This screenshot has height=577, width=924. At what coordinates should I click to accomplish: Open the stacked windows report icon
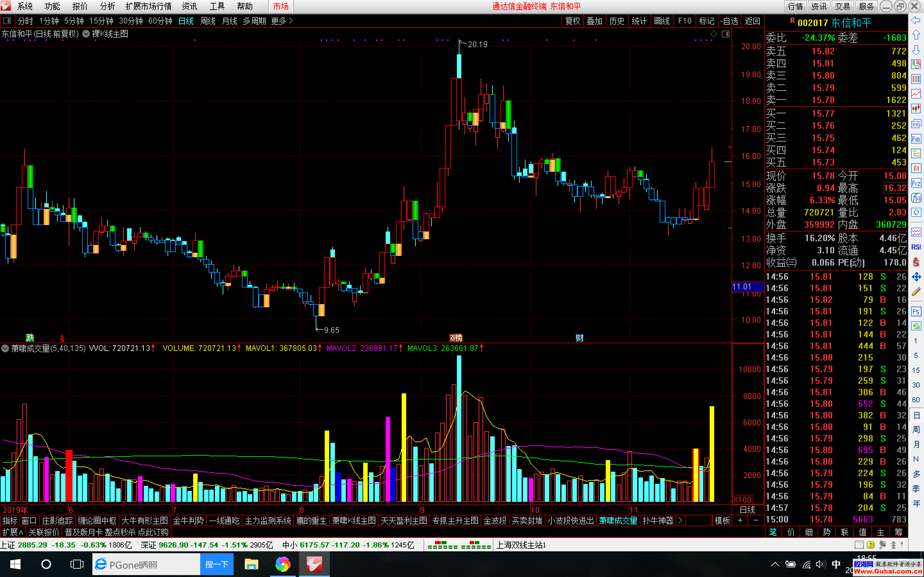click(916, 124)
